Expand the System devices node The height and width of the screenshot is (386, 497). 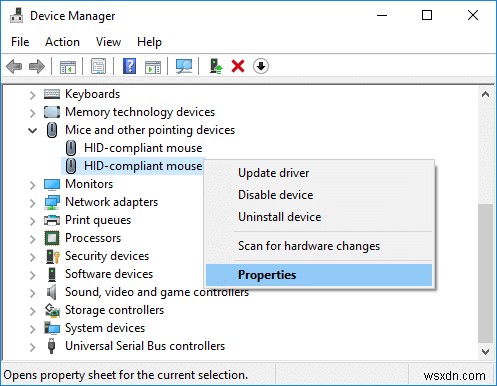(x=32, y=329)
